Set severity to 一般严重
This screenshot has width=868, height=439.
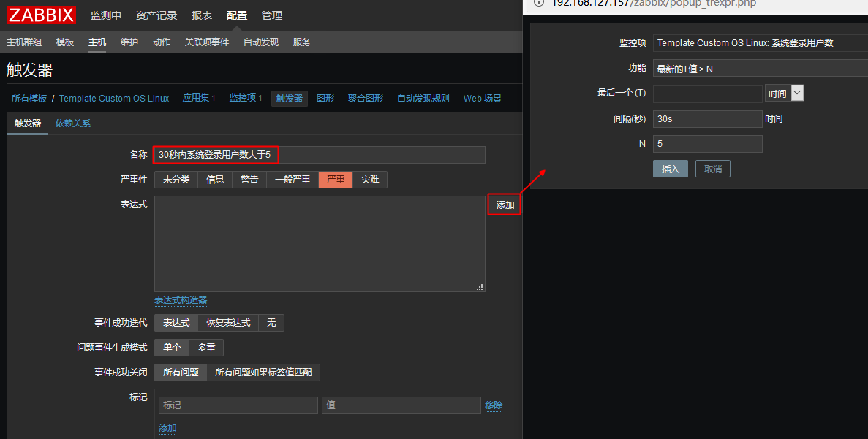[x=293, y=180]
